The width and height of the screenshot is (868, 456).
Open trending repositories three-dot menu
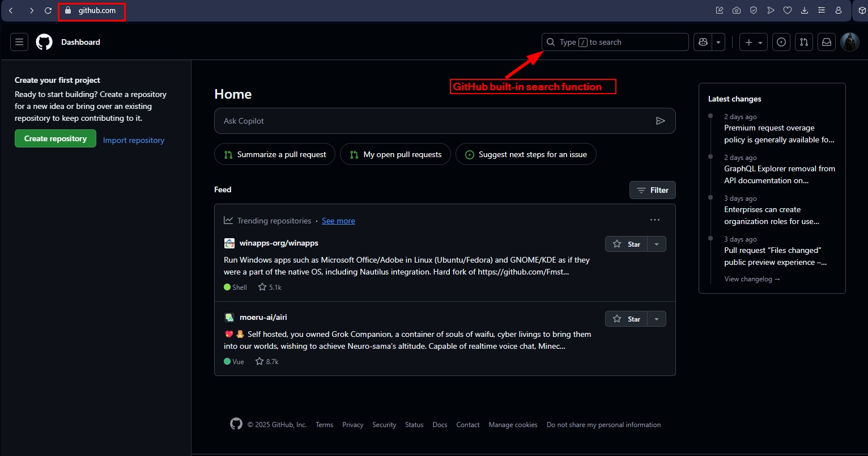[x=655, y=220]
